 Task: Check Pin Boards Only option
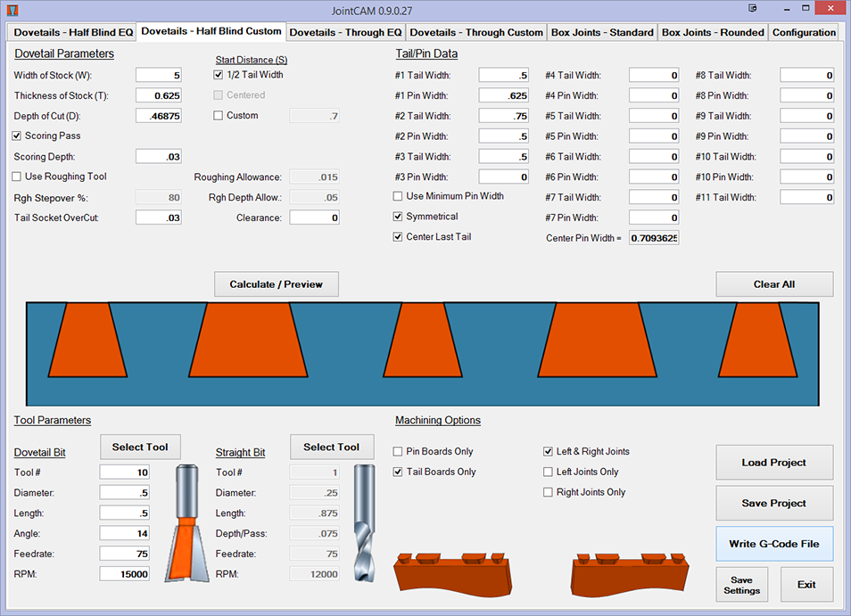point(398,452)
